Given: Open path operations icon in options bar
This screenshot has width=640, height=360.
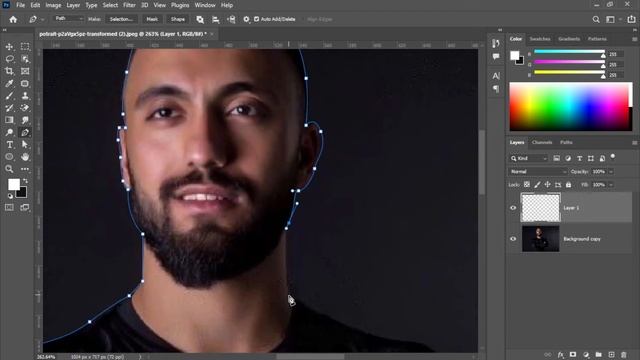Looking at the screenshot, I should click(x=200, y=19).
